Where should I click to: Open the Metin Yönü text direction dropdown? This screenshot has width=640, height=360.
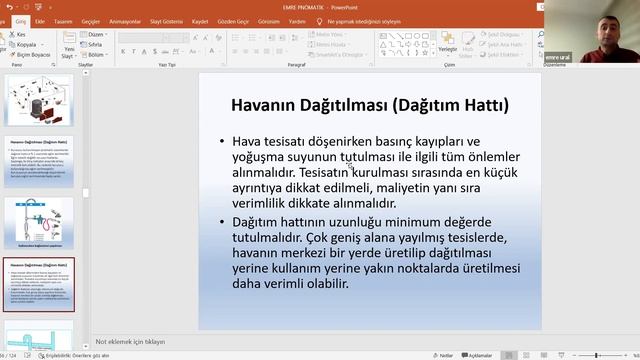tap(327, 34)
